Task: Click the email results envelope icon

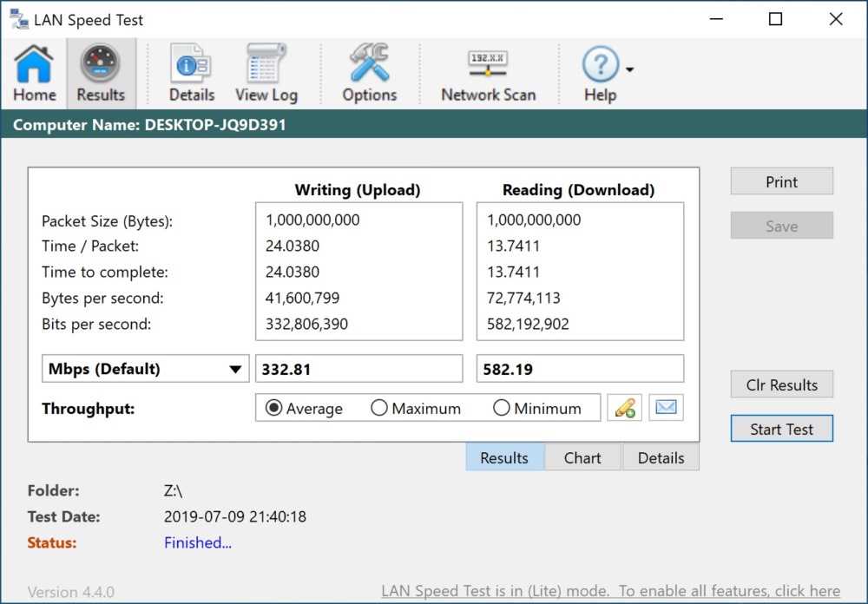Action: (x=666, y=408)
